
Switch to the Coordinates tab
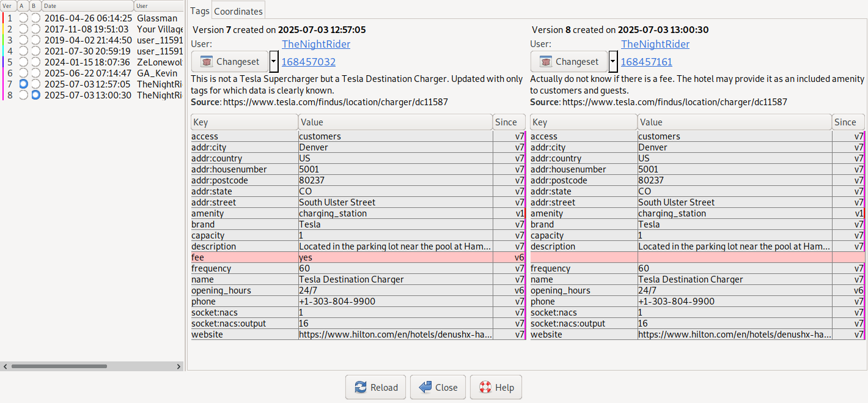(238, 11)
